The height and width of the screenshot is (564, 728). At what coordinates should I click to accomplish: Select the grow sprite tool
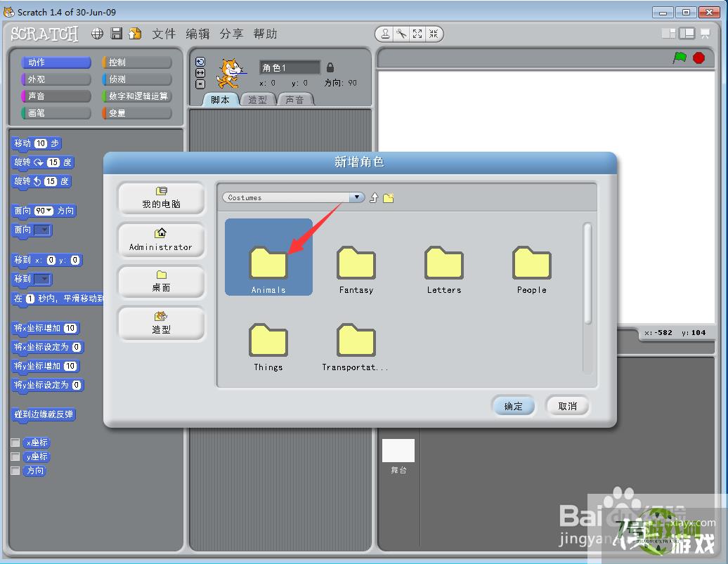[x=417, y=34]
